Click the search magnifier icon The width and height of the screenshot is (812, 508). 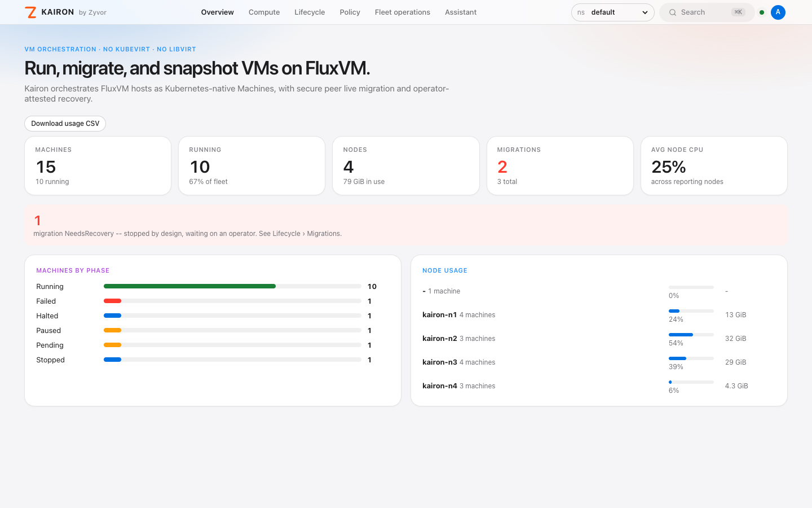click(673, 12)
